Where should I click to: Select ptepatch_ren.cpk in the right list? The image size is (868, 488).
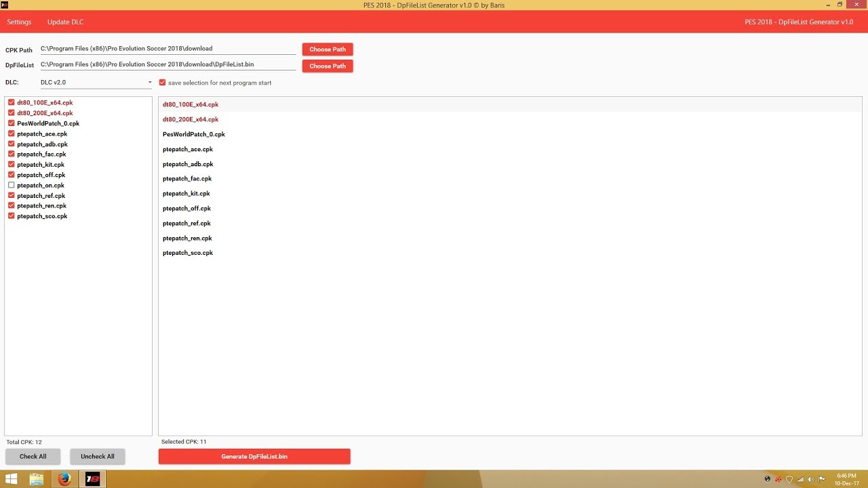[x=510, y=238]
